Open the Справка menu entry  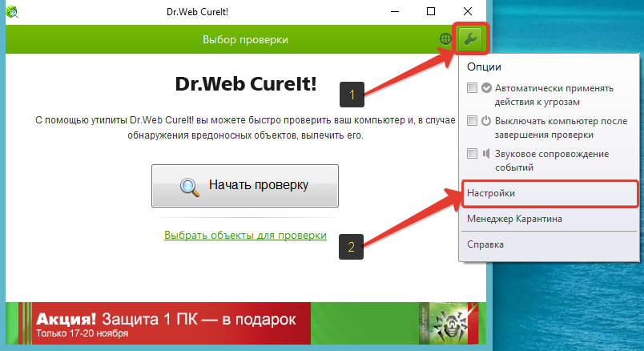(x=549, y=244)
